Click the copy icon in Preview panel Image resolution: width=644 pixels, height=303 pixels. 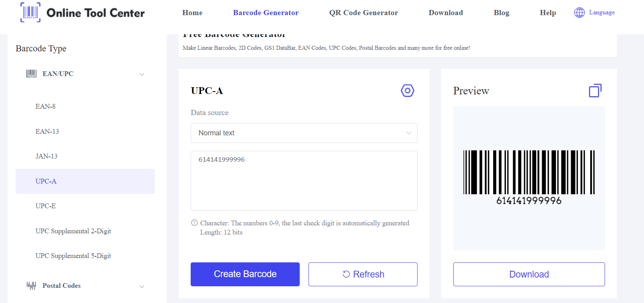point(595,91)
